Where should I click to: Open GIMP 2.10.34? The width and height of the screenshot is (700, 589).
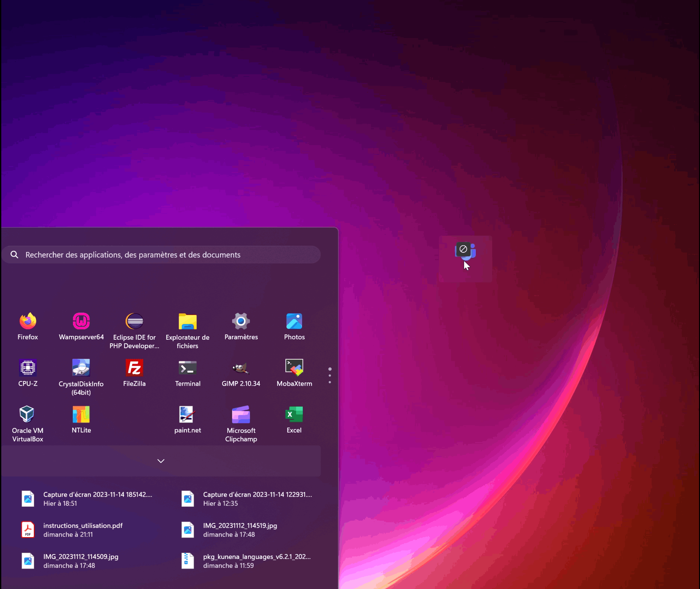click(x=241, y=373)
